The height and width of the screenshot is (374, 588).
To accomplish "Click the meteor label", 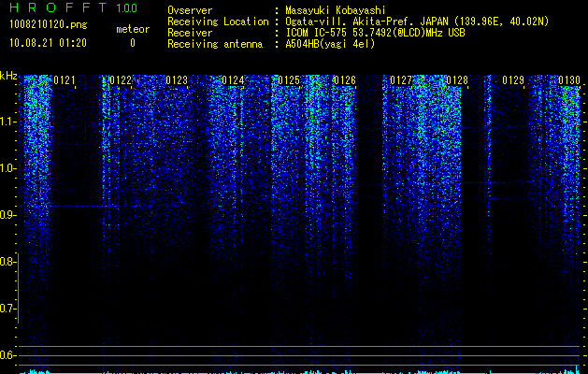I will point(133,29).
